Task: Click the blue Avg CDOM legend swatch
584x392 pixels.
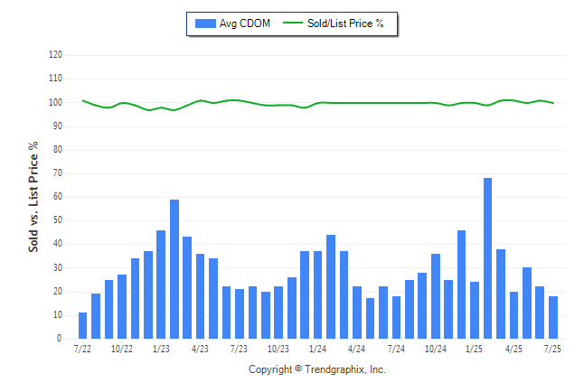Action: (x=205, y=23)
